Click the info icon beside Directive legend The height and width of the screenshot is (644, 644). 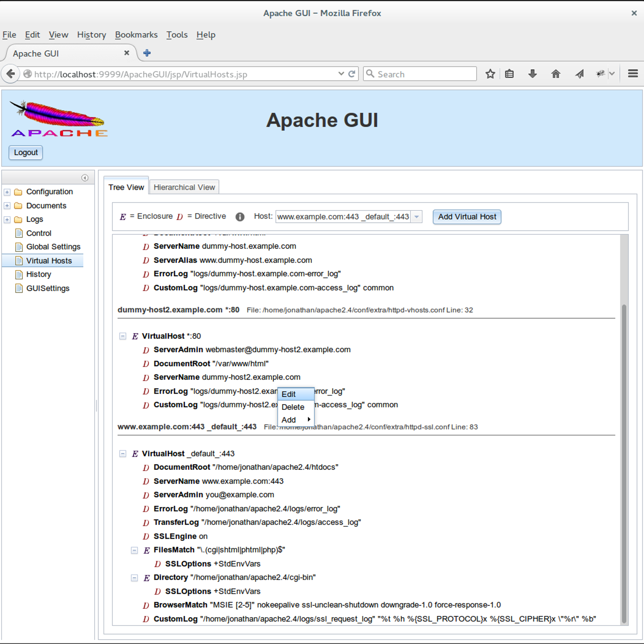click(240, 217)
